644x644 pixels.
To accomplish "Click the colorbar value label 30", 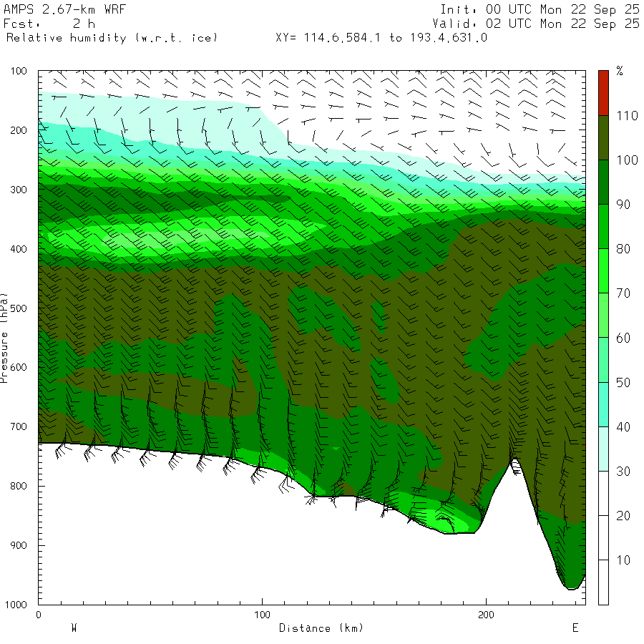I will (623, 471).
